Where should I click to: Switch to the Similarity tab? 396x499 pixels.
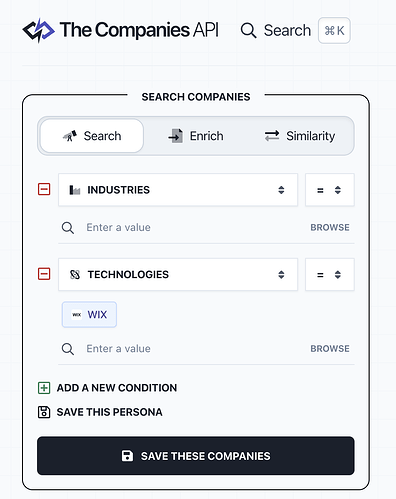(x=300, y=136)
